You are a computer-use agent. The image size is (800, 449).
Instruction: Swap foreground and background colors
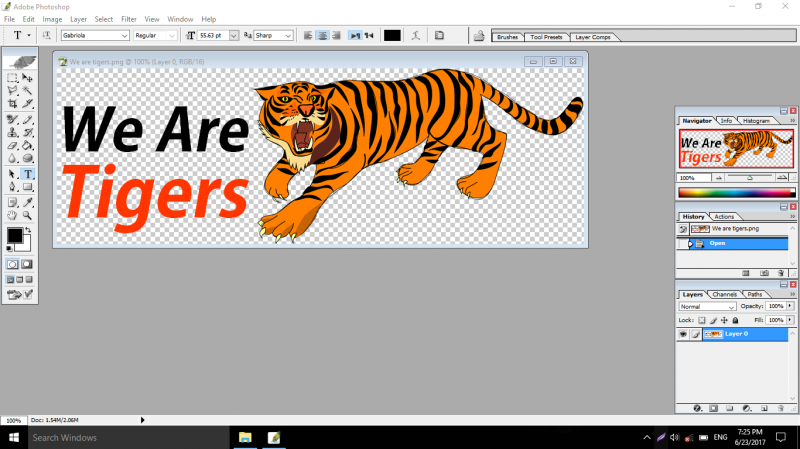coord(28,230)
